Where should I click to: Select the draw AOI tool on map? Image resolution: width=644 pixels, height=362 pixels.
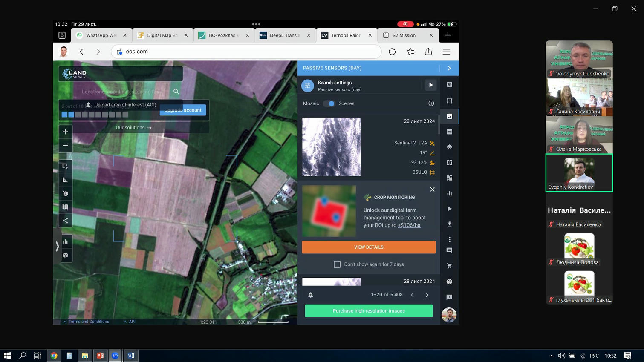(x=65, y=166)
